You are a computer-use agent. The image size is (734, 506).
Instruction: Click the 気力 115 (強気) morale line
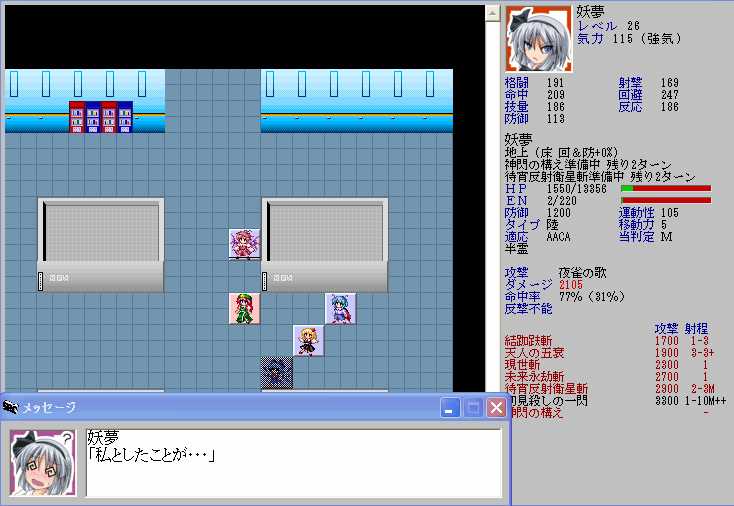(x=629, y=38)
